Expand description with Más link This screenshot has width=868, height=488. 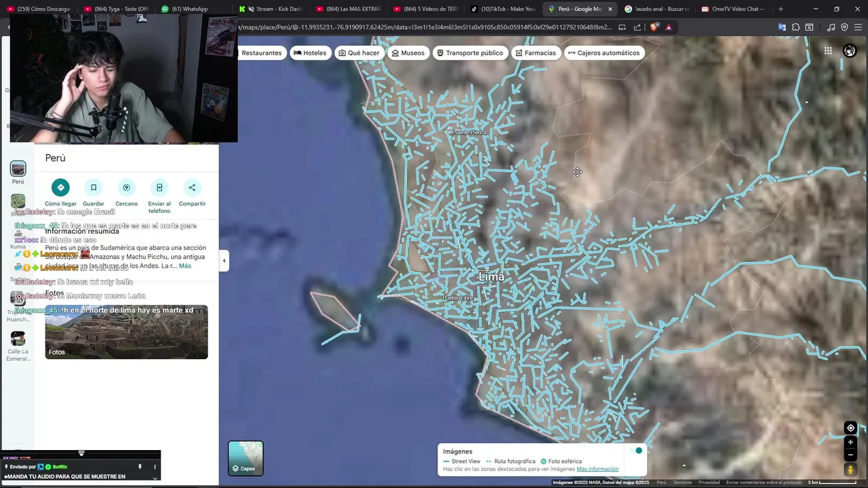pyautogui.click(x=185, y=266)
